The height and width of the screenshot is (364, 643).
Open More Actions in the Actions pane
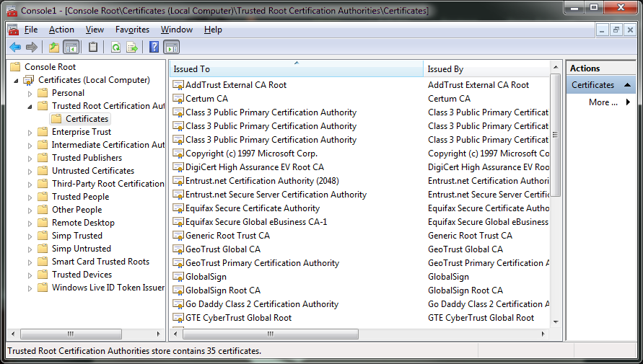coord(603,102)
